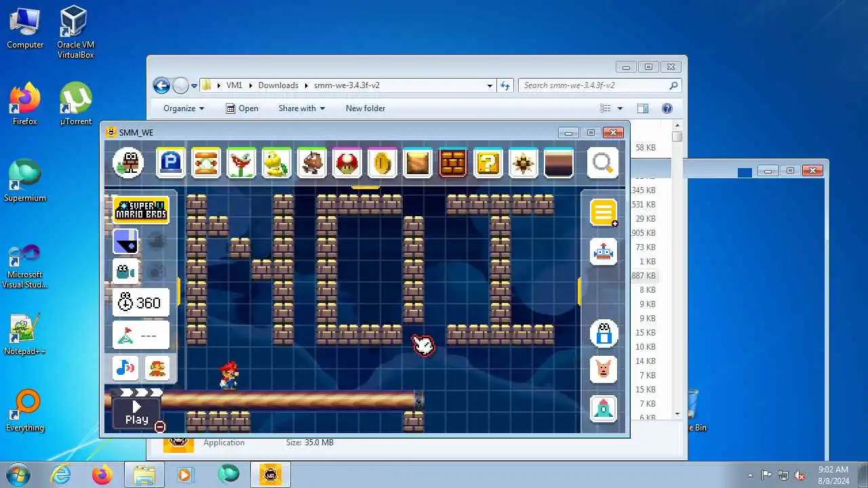Click the Explorer vertical scrollbar down arrow
Image resolution: width=868 pixels, height=488 pixels.
(677, 414)
